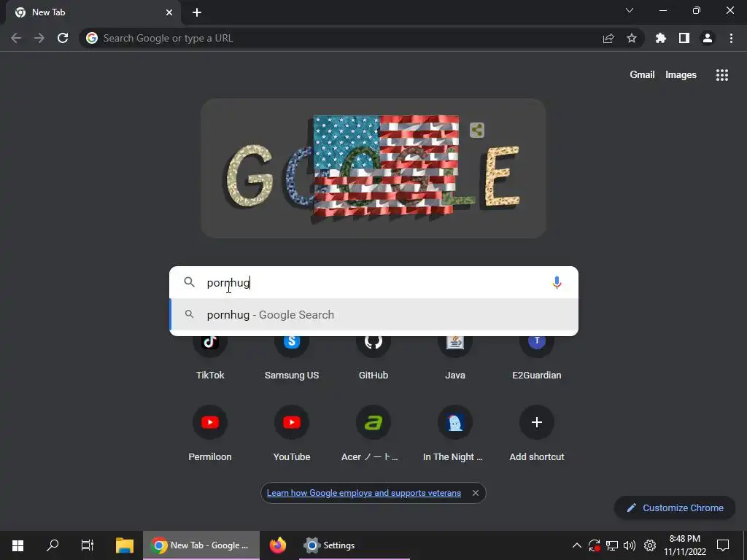Image resolution: width=747 pixels, height=560 pixels.
Task: Select the pornhug Google Search suggestion
Action: point(374,315)
